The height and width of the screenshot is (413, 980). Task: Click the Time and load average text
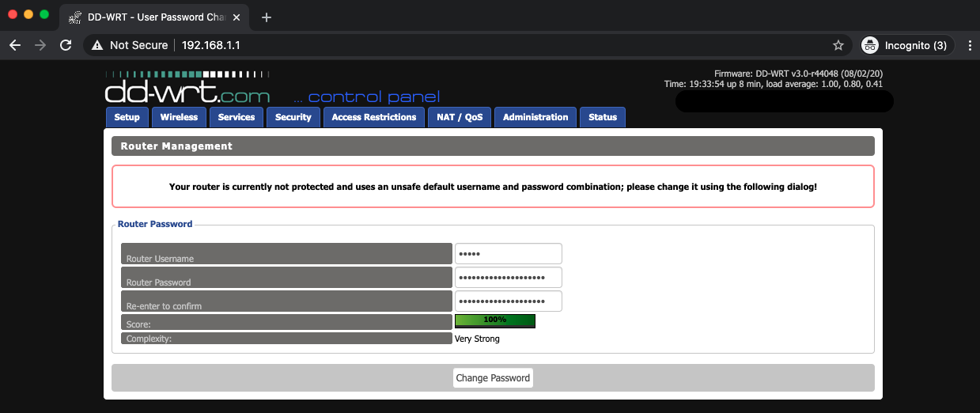774,84
